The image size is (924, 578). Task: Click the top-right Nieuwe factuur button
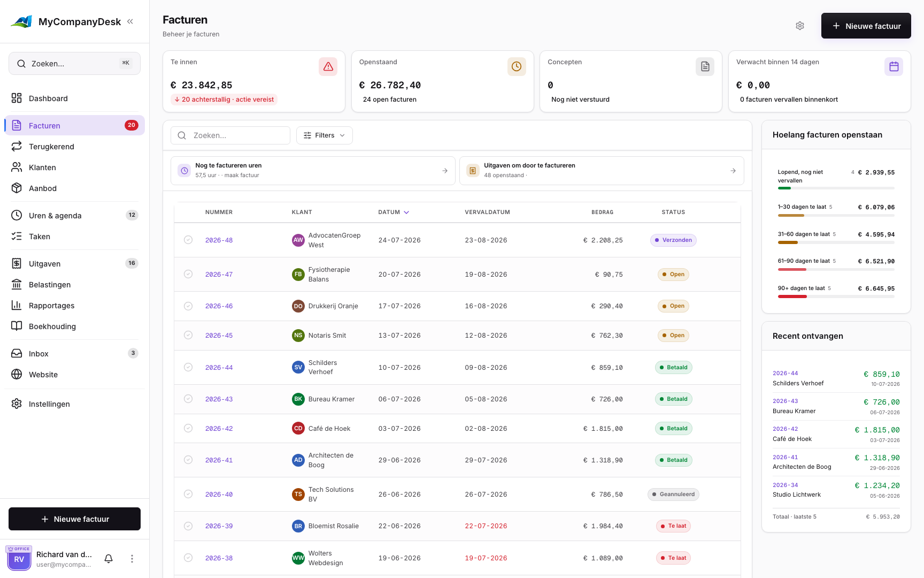[866, 26]
